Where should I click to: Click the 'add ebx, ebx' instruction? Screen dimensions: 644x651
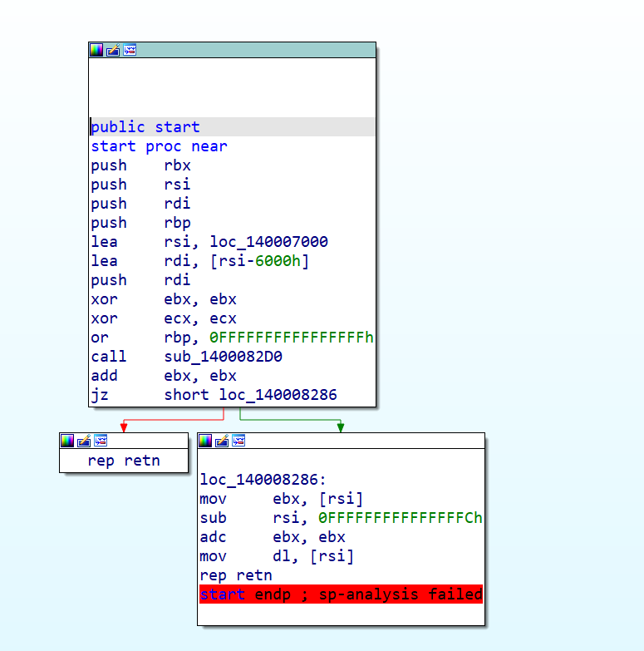(164, 375)
